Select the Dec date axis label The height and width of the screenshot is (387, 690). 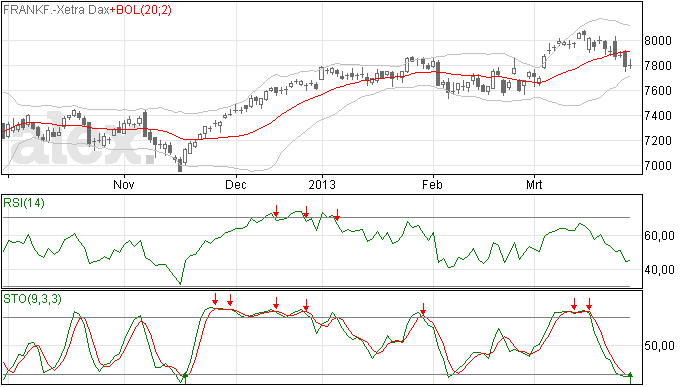click(x=236, y=184)
